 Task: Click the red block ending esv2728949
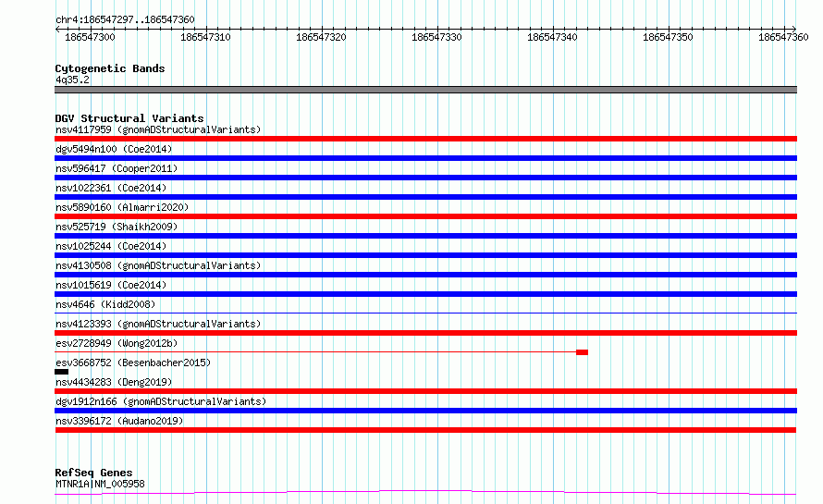pyautogui.click(x=582, y=352)
